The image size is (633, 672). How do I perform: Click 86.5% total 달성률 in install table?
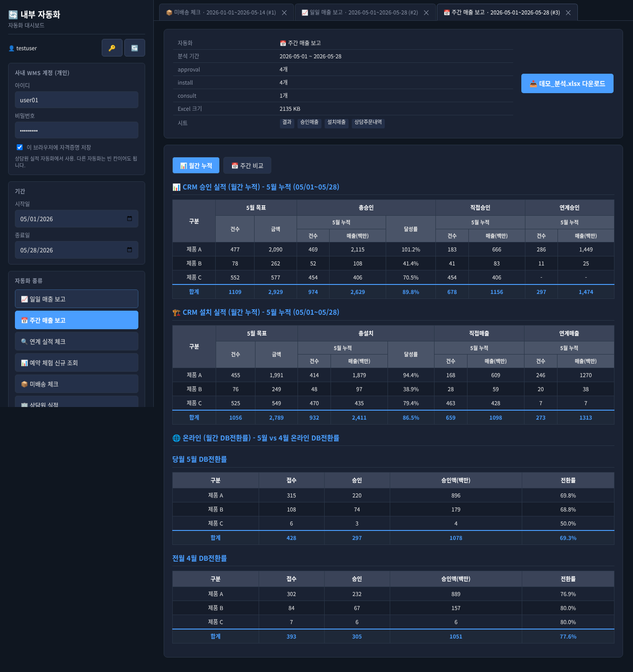411,418
